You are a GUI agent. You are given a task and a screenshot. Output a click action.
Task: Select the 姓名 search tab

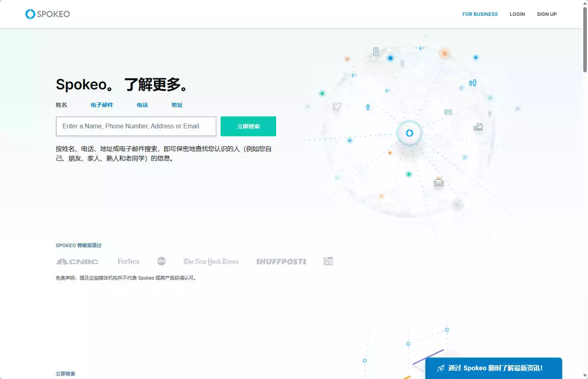pyautogui.click(x=61, y=105)
